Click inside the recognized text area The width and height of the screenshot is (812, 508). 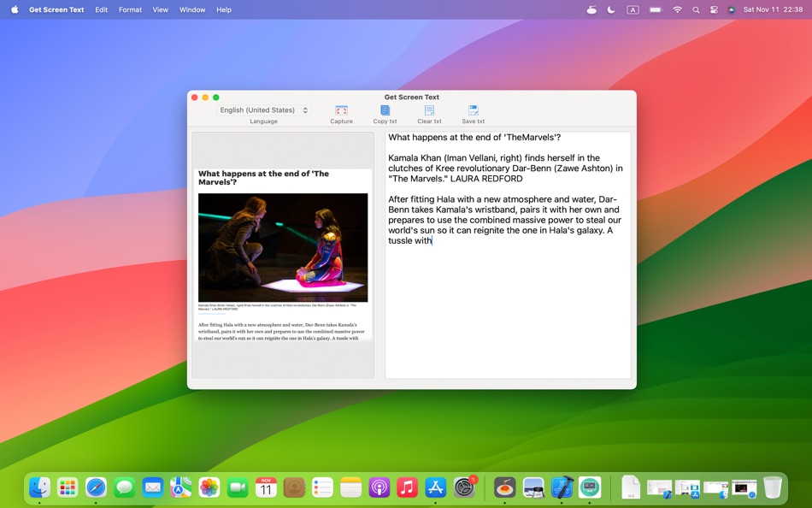[x=508, y=308]
